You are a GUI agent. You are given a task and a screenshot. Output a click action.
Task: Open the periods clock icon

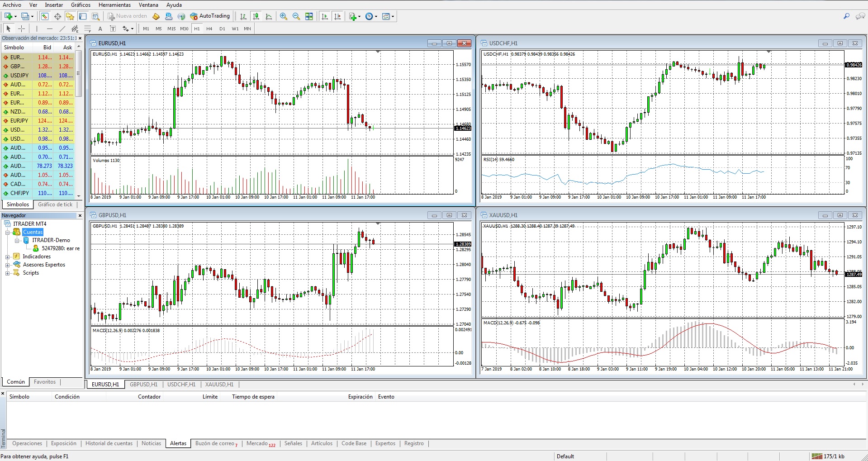coord(369,16)
